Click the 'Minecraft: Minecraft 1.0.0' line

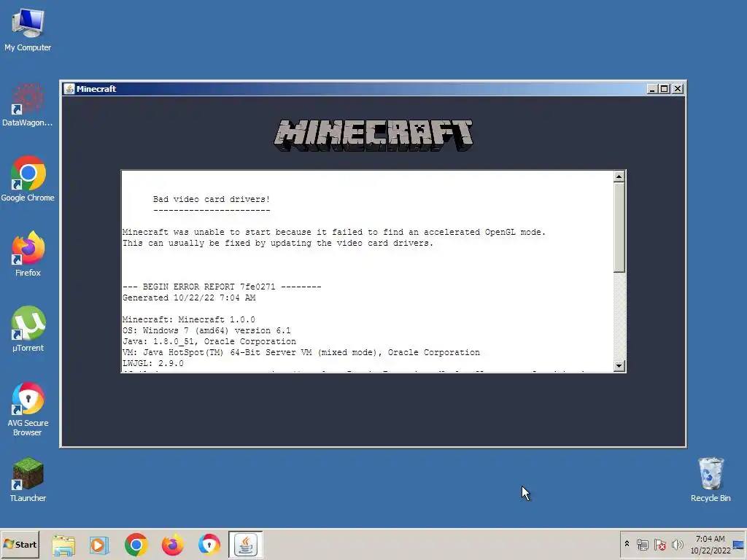point(189,319)
